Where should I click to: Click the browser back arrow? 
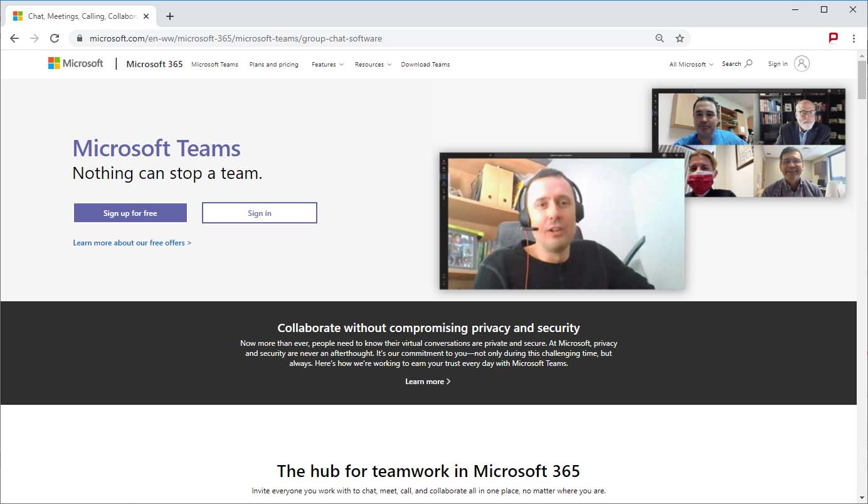[x=14, y=38]
